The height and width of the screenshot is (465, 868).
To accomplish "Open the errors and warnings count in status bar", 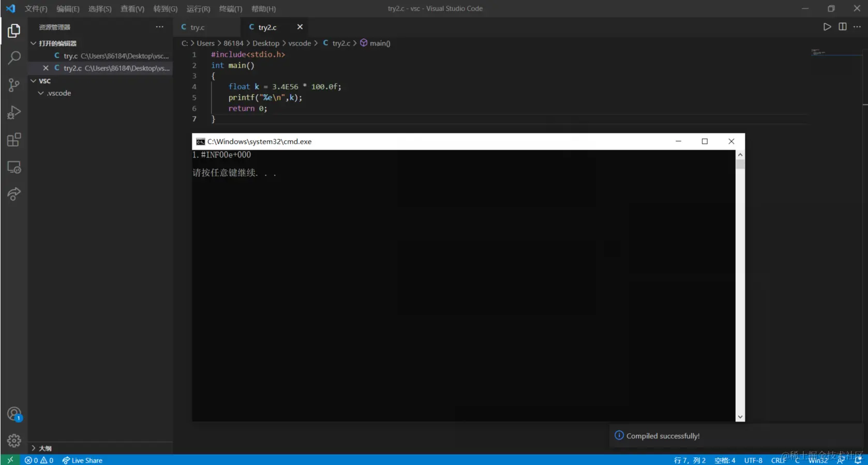I will pos(39,460).
